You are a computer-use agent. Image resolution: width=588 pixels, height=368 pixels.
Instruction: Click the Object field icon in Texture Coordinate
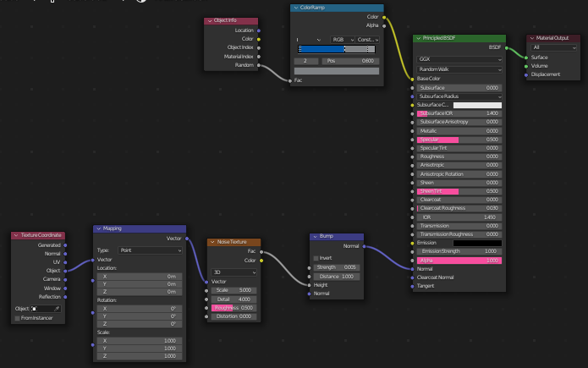pyautogui.click(x=34, y=309)
